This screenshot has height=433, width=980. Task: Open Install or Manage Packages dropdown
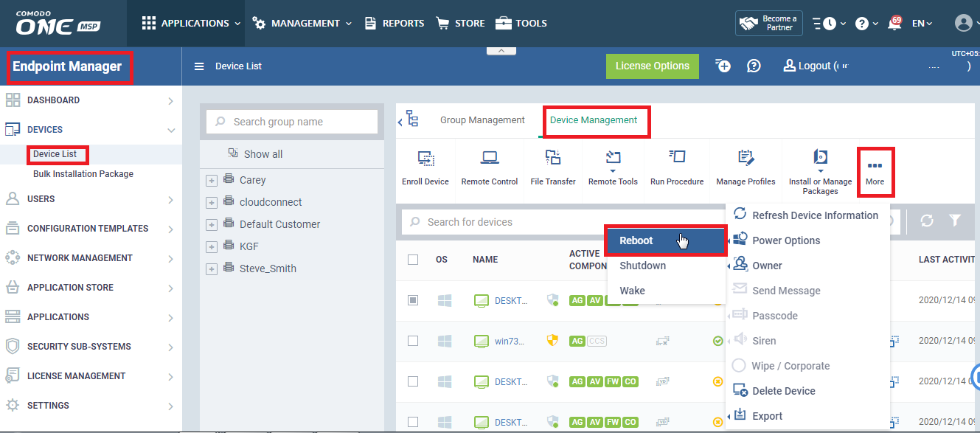[820, 172]
